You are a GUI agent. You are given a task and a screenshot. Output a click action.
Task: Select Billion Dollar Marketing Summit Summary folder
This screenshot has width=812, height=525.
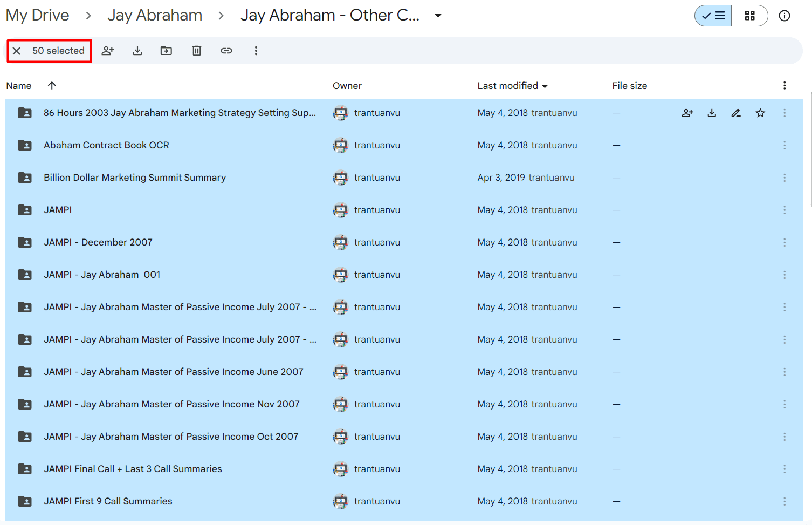tap(404, 178)
